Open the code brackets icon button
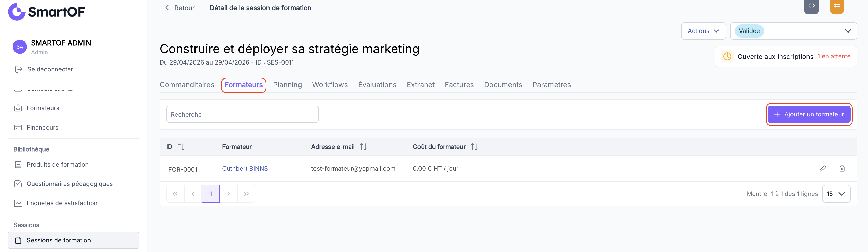 point(811,6)
